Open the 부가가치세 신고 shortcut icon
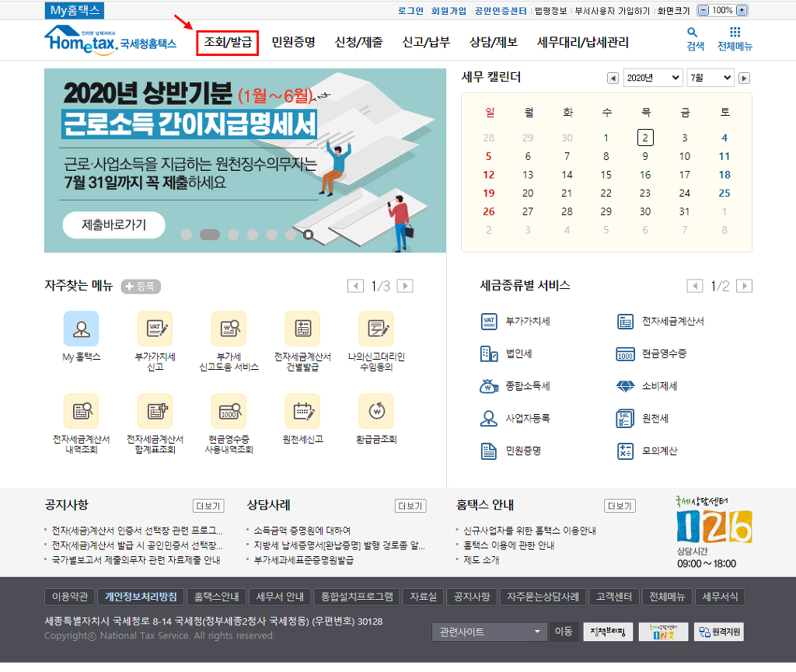Image resolution: width=796 pixels, height=672 pixels. [155, 328]
